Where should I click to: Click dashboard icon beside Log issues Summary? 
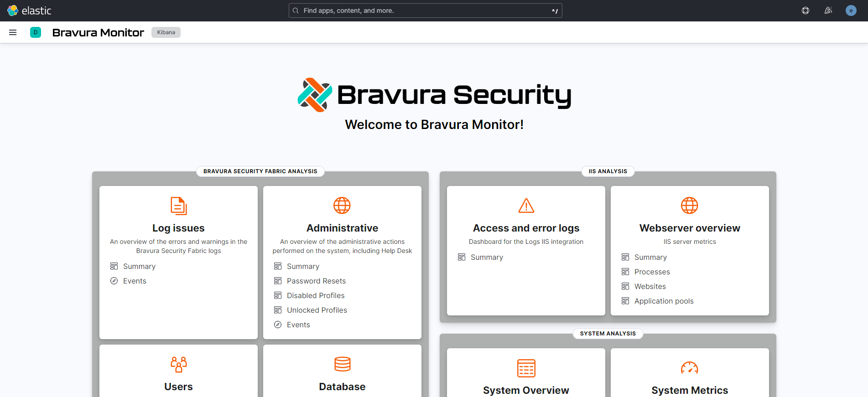114,266
